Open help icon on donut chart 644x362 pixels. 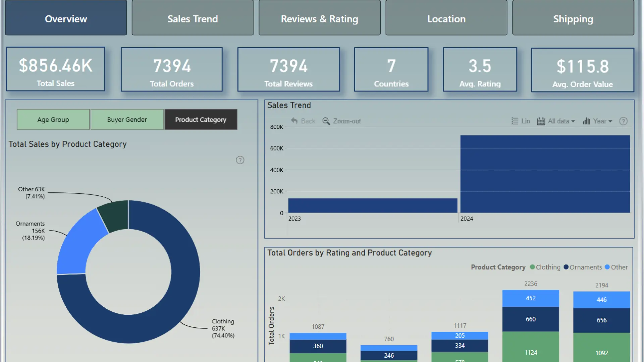tap(240, 160)
